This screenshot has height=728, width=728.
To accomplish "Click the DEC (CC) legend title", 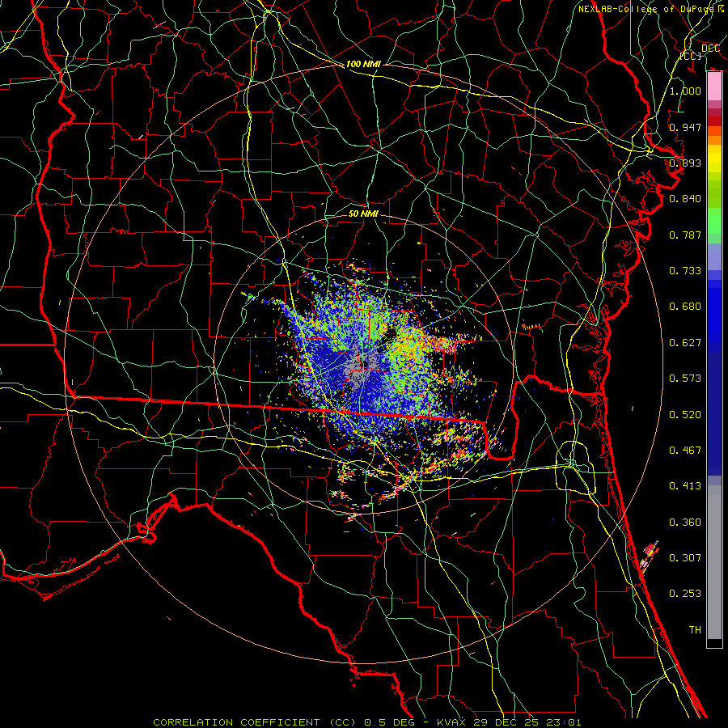I will [700, 52].
